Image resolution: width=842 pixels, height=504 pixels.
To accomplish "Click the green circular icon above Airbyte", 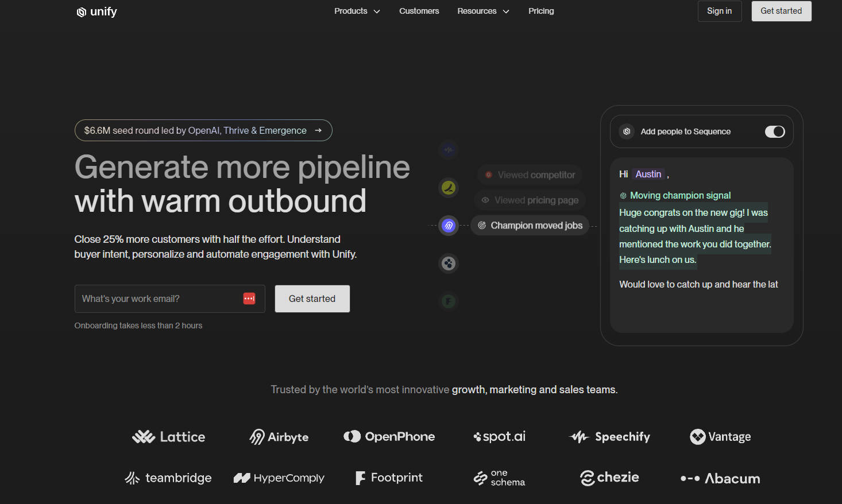I will (x=449, y=188).
